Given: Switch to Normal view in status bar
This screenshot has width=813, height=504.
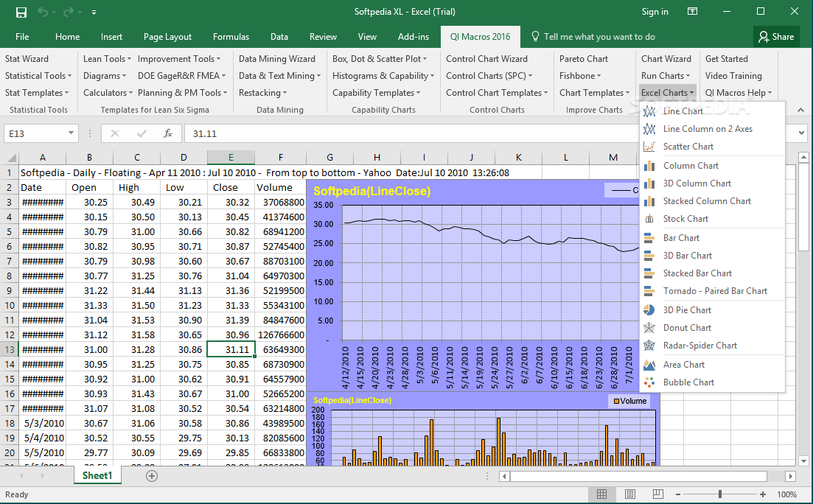Looking at the screenshot, I should click(602, 494).
